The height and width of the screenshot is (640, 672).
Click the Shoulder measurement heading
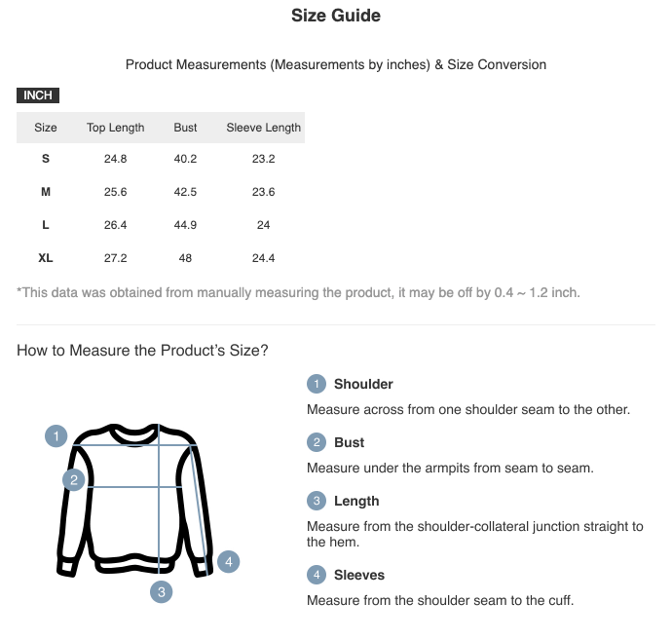tap(363, 384)
